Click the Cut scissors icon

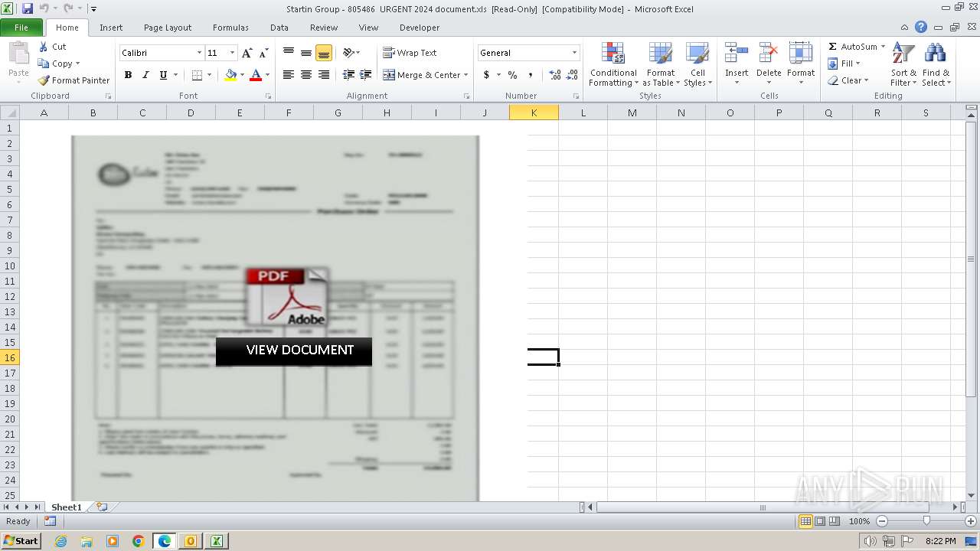tap(44, 47)
